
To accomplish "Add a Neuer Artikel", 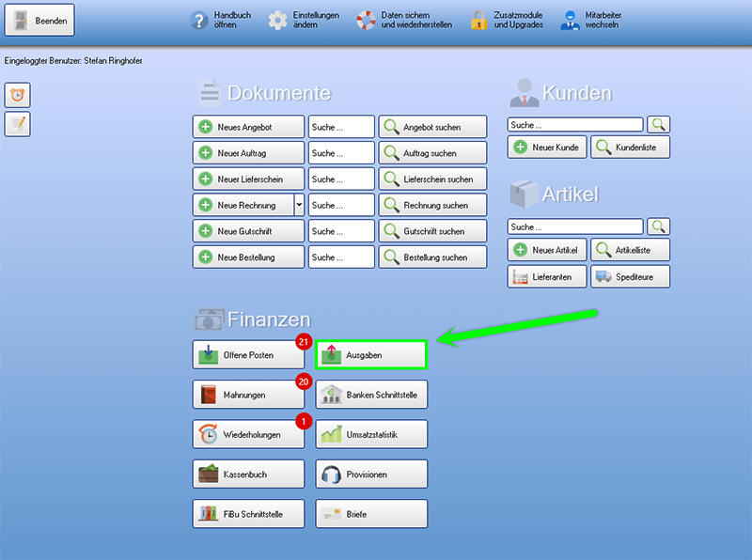I will click(547, 250).
